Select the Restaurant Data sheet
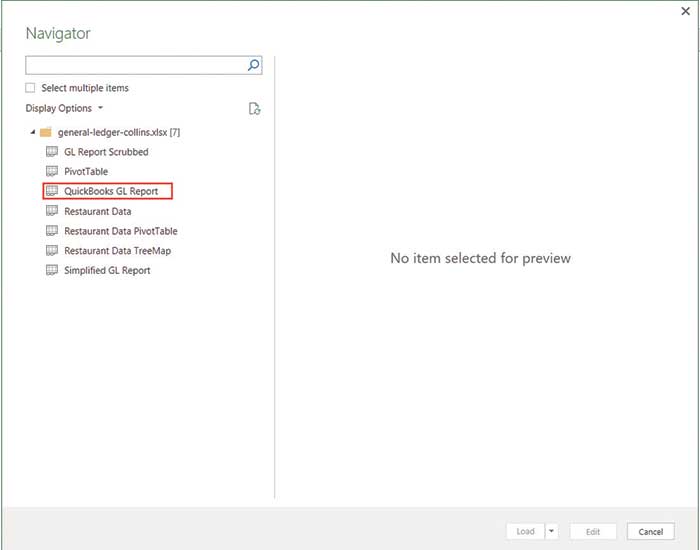This screenshot has width=700, height=550. (98, 211)
